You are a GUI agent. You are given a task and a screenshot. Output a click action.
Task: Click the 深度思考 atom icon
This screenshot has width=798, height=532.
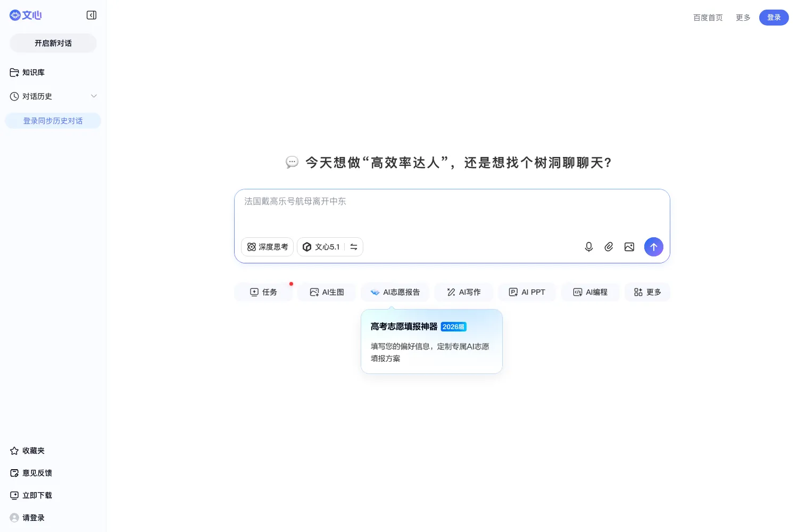pos(252,247)
